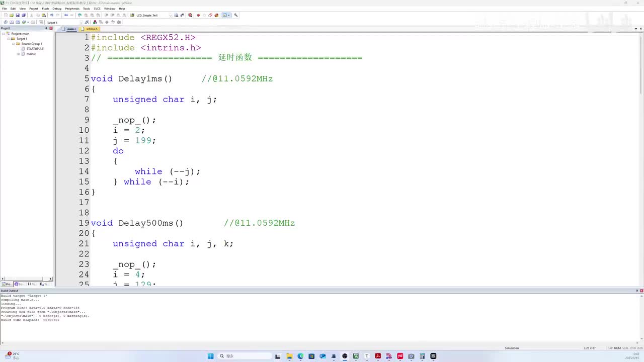Click the "Program Size" line in Build Output
Screen dimensions: 644x362
coord(40,308)
